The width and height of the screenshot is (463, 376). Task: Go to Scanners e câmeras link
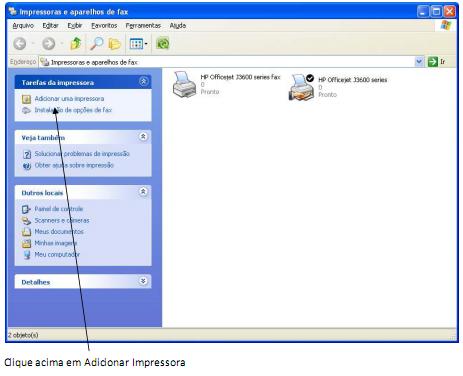click(x=62, y=221)
